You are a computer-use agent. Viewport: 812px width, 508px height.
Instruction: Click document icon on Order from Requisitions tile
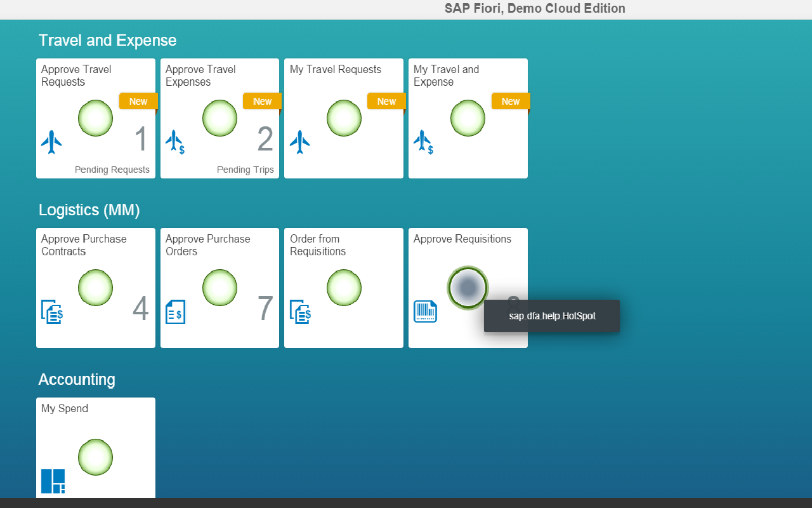[300, 312]
